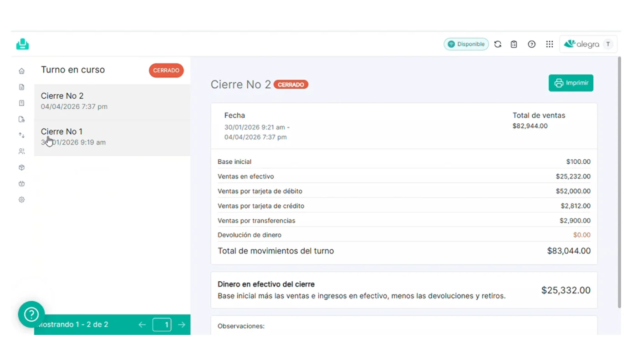The height and width of the screenshot is (364, 632).
Task: Click the total sales amount $82,944.00
Action: click(x=530, y=126)
